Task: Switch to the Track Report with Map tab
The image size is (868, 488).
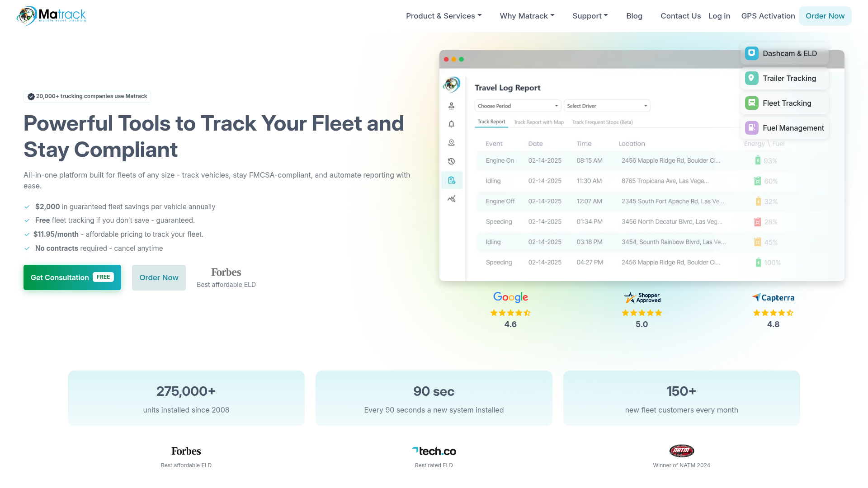Action: click(538, 122)
